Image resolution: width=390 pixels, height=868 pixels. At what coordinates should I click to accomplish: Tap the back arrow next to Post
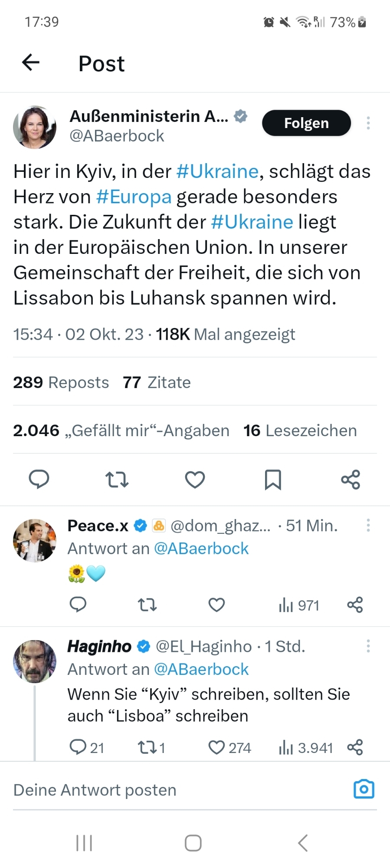point(31,62)
